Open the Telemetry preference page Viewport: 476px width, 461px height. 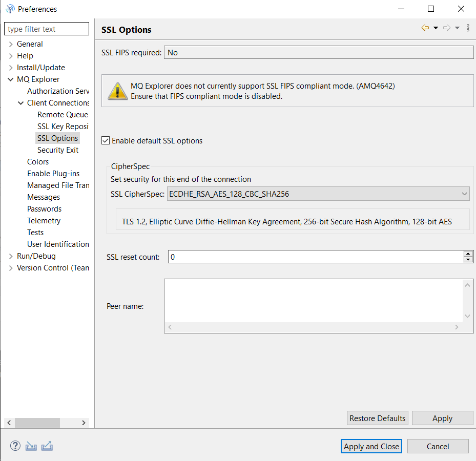tap(44, 221)
